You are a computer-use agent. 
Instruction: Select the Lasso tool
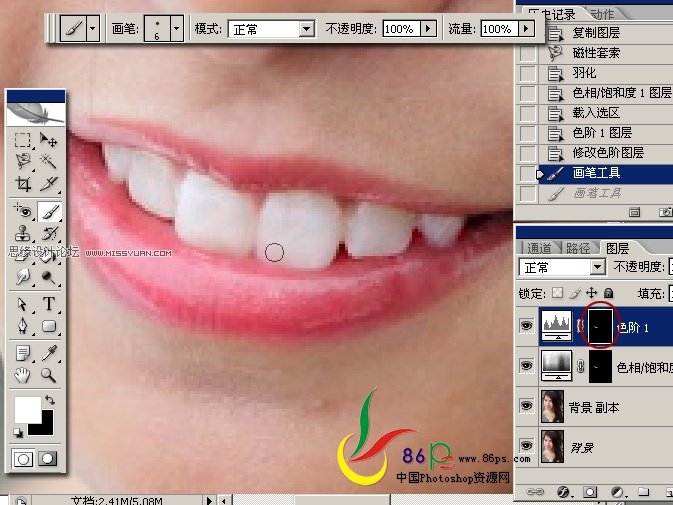pos(22,161)
